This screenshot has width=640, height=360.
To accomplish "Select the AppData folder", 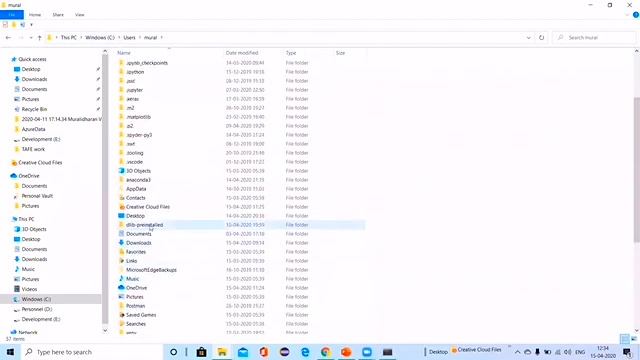I will point(136,189).
